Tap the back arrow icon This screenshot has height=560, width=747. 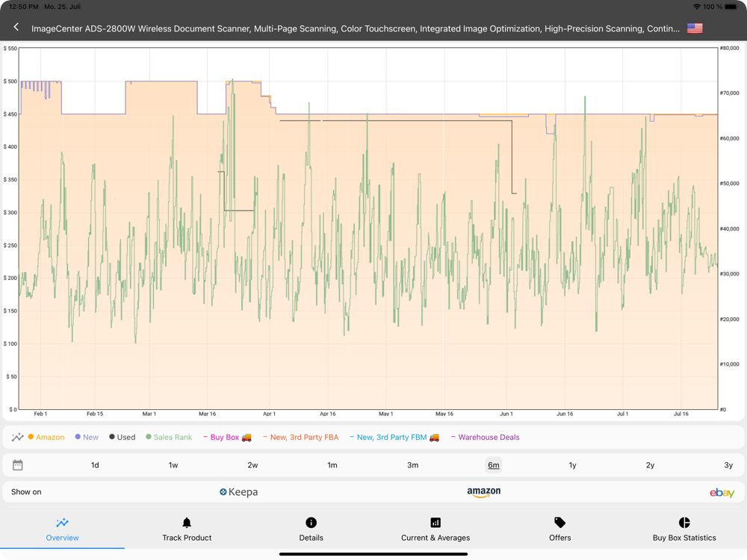16,27
